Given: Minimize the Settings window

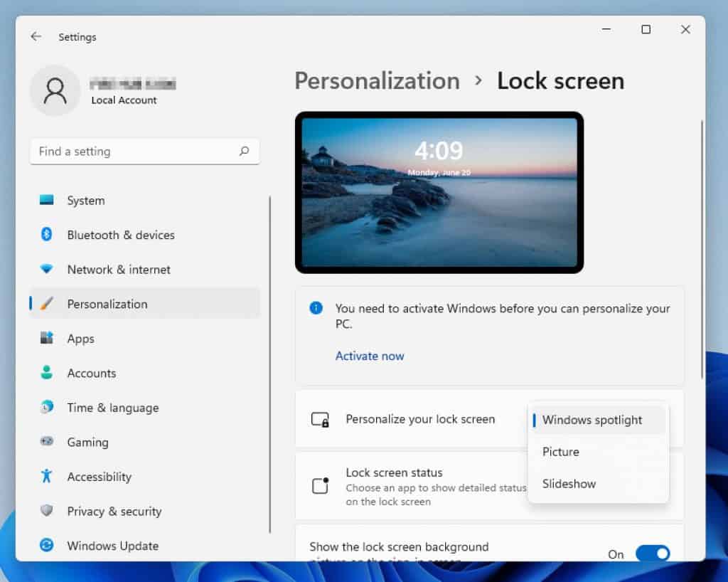Looking at the screenshot, I should tap(606, 29).
